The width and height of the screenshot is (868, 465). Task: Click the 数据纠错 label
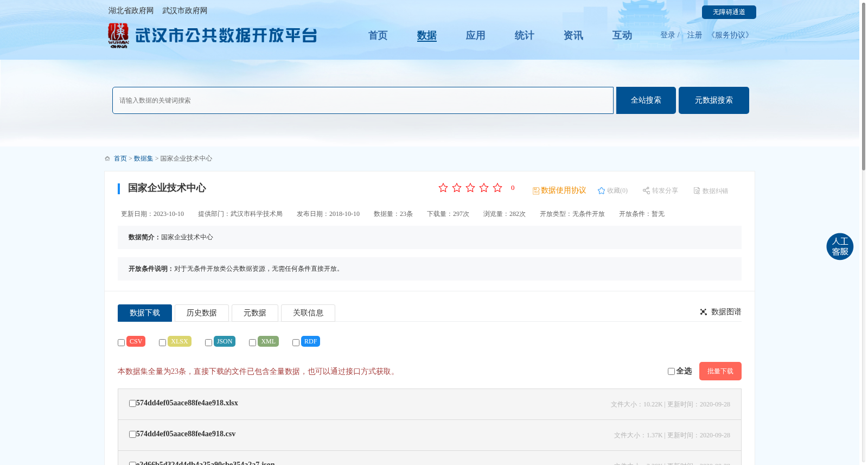[716, 191]
